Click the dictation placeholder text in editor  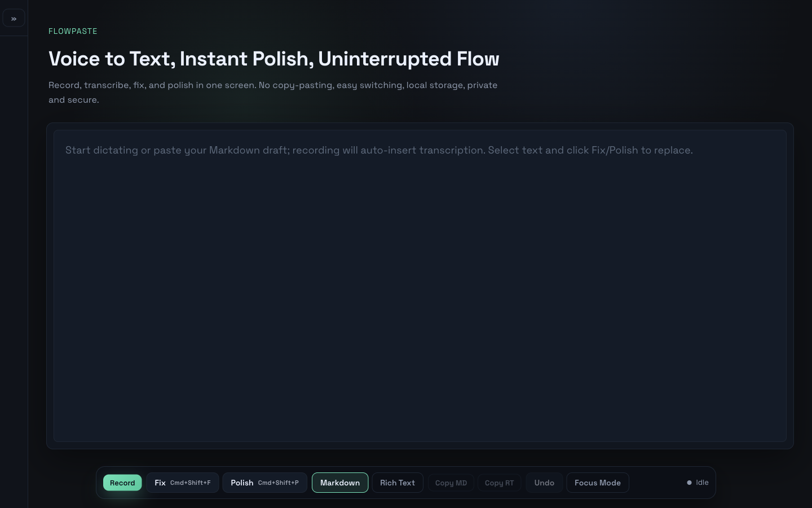coord(379,150)
